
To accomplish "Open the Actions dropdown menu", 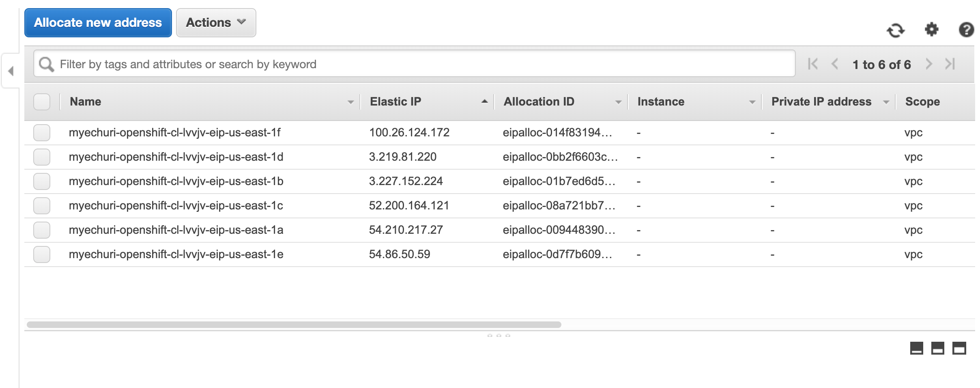I will [216, 23].
